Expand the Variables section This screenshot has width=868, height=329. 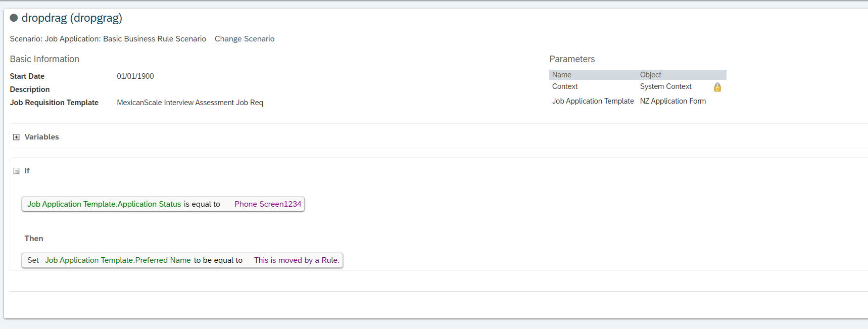pos(16,137)
